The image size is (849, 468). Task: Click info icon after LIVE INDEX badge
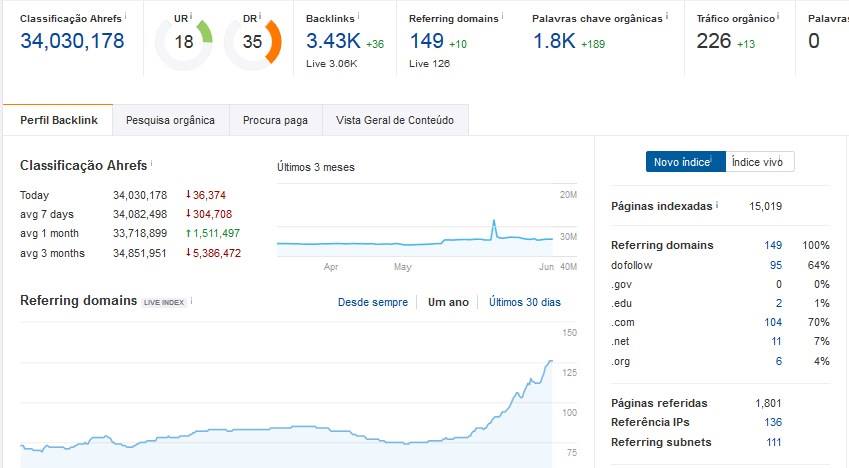(x=191, y=301)
